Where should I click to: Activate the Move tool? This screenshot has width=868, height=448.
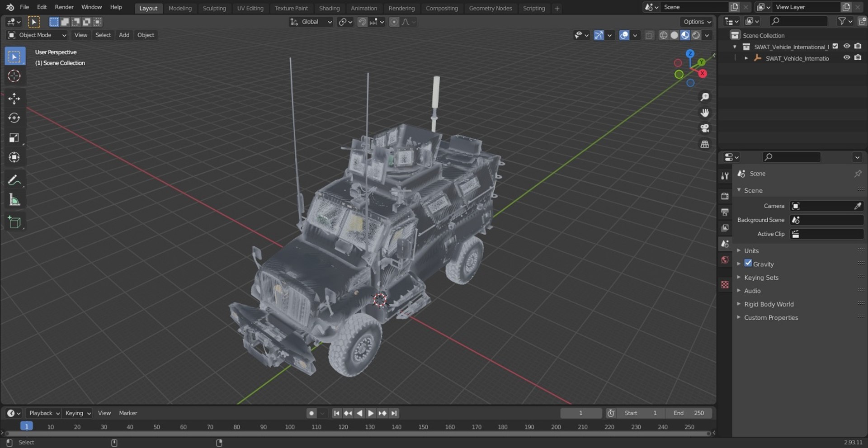(14, 99)
